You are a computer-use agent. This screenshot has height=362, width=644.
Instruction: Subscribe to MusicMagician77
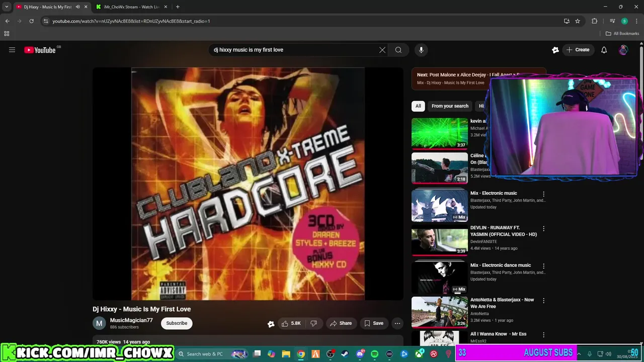tap(177, 323)
